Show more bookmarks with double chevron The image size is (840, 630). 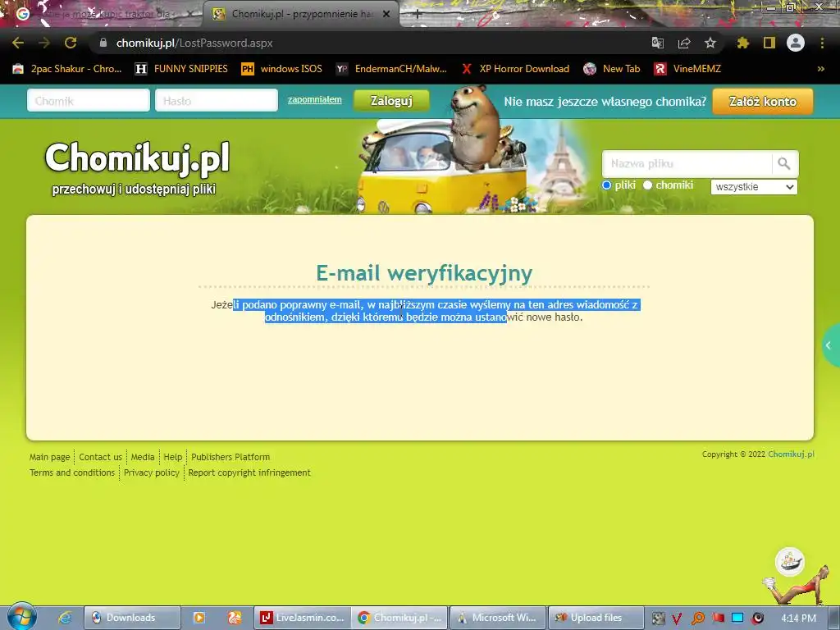coord(820,69)
